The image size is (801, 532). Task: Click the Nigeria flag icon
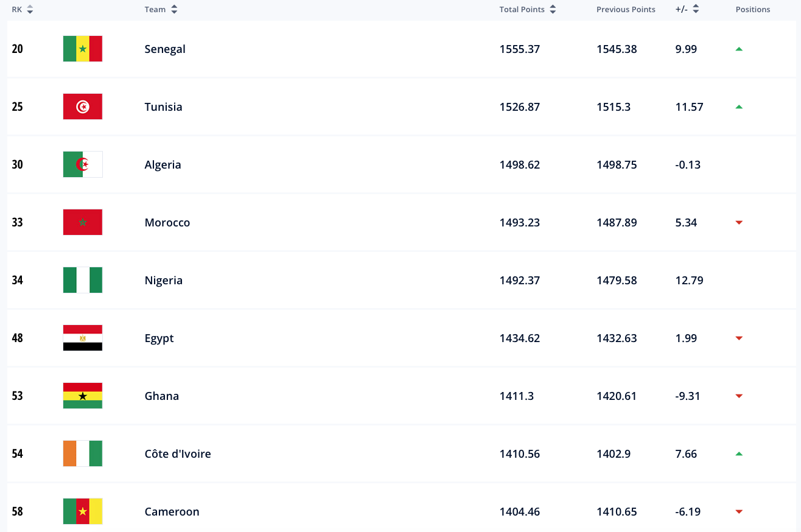pyautogui.click(x=83, y=280)
